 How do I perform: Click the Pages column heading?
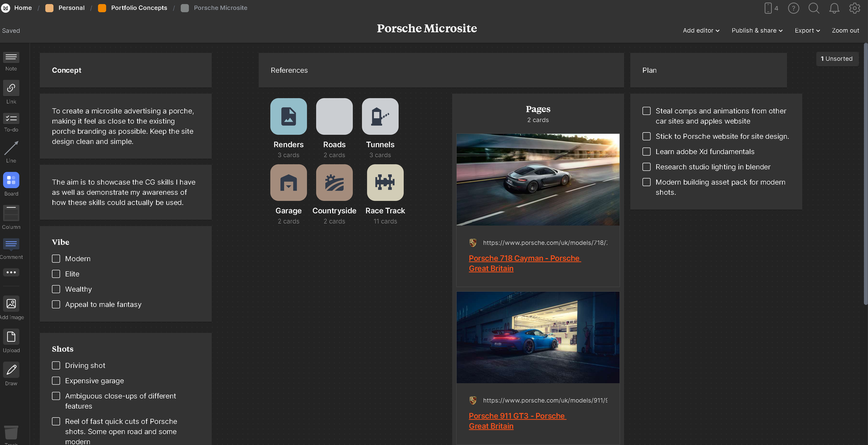(538, 109)
